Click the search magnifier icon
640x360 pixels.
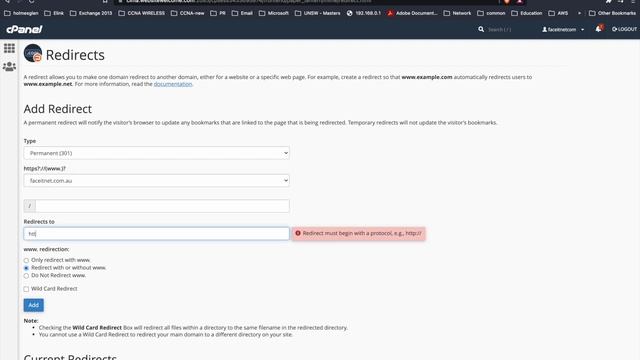481,29
